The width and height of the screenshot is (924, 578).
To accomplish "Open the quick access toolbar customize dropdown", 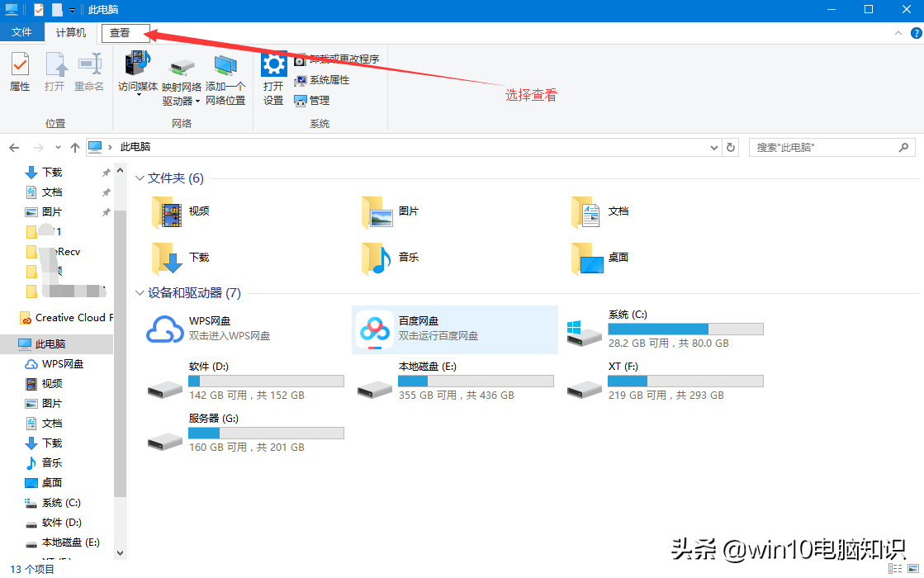I will pos(72,10).
